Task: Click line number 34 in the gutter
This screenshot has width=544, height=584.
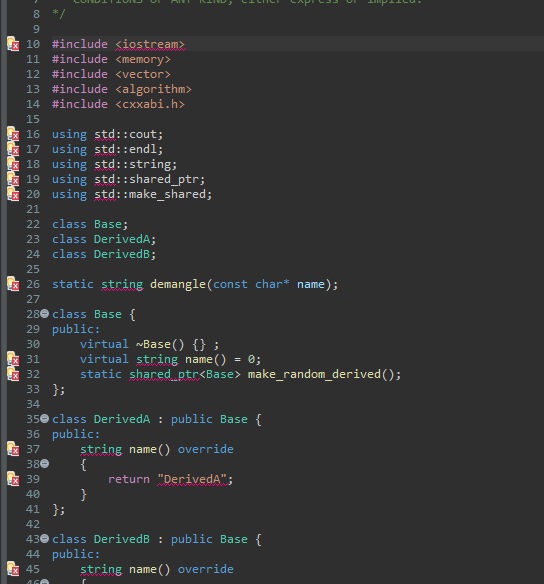Action: 33,404
